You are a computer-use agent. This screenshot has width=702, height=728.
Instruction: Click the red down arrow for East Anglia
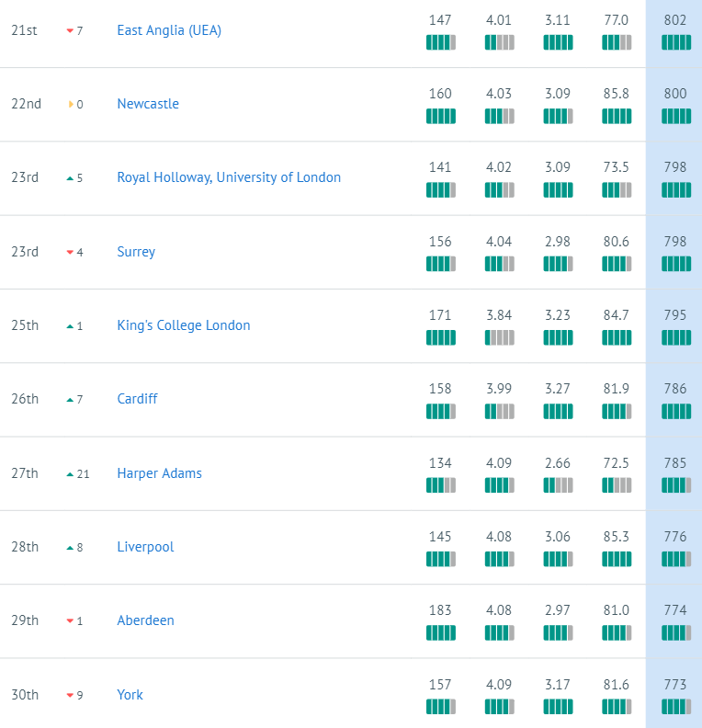pos(70,30)
